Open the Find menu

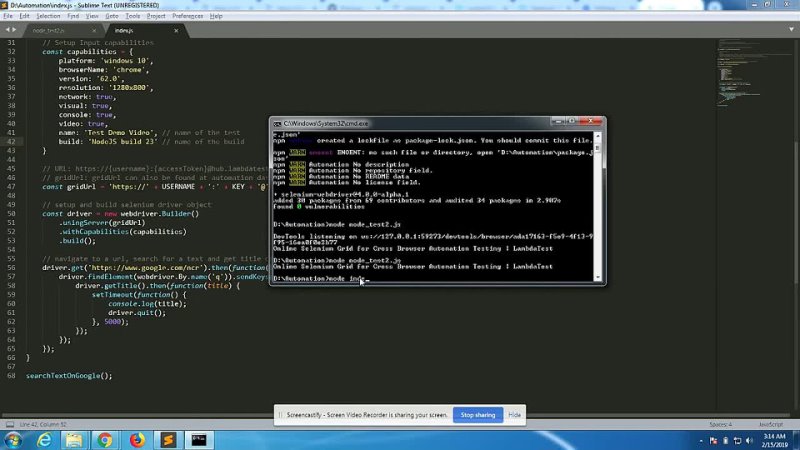point(73,16)
